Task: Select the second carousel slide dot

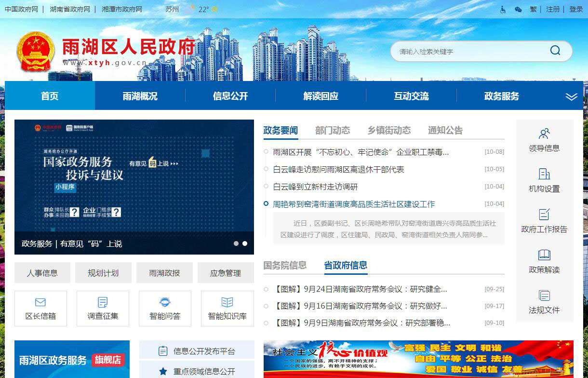Action: [x=245, y=243]
